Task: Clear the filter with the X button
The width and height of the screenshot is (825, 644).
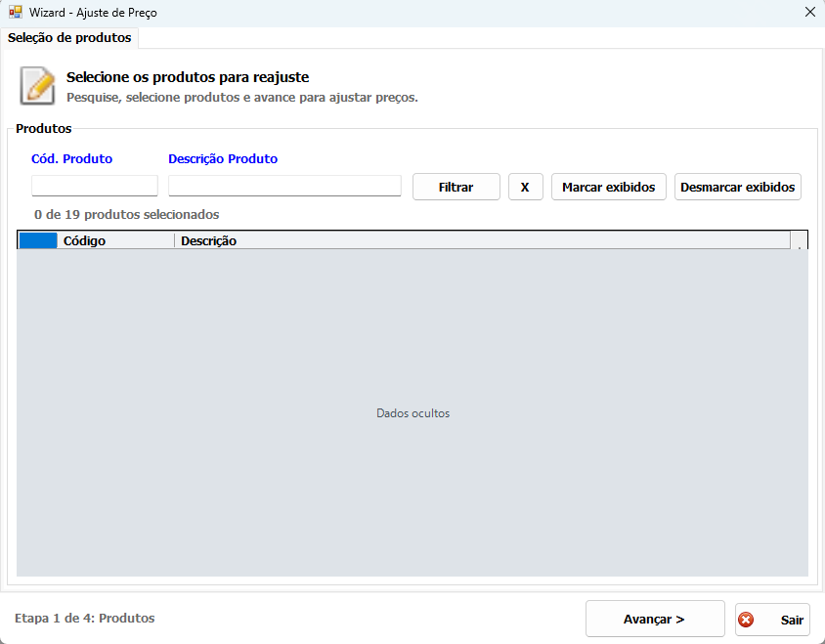Action: (525, 187)
